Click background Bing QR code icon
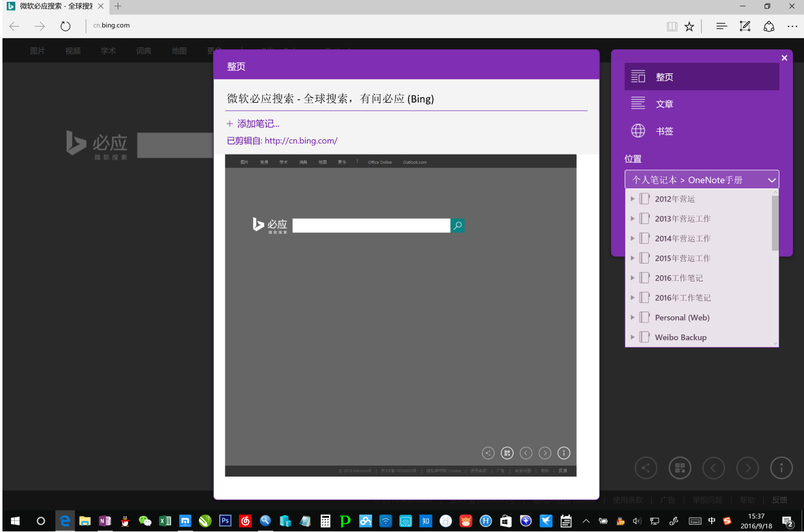 click(680, 468)
